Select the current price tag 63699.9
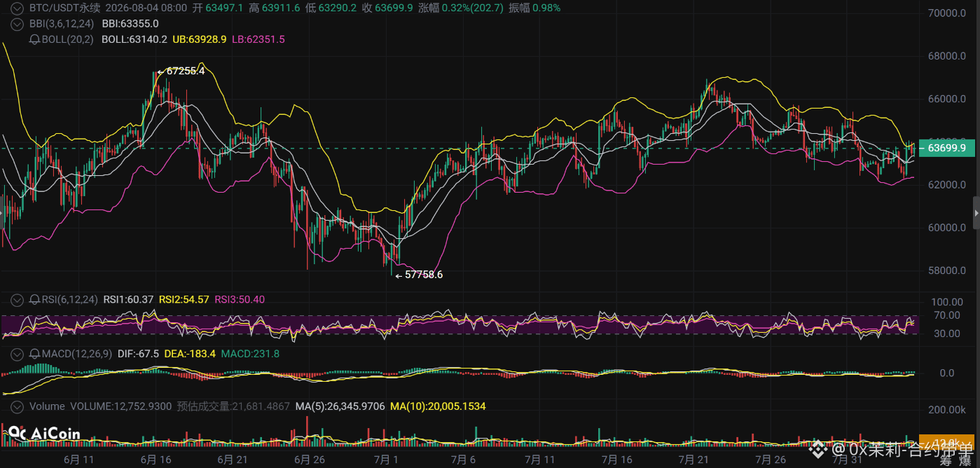This screenshot has height=468, width=980. pyautogui.click(x=946, y=148)
